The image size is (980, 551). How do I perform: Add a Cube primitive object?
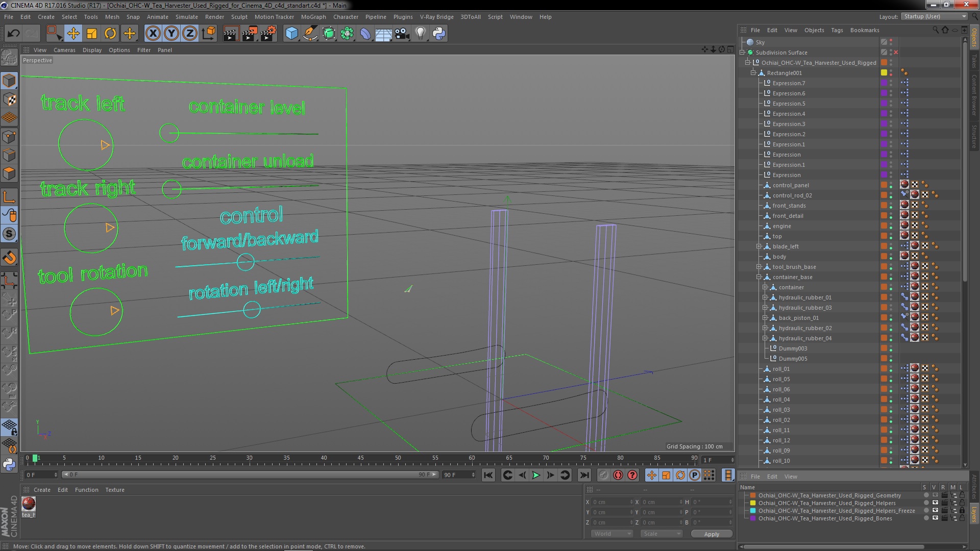pos(291,34)
